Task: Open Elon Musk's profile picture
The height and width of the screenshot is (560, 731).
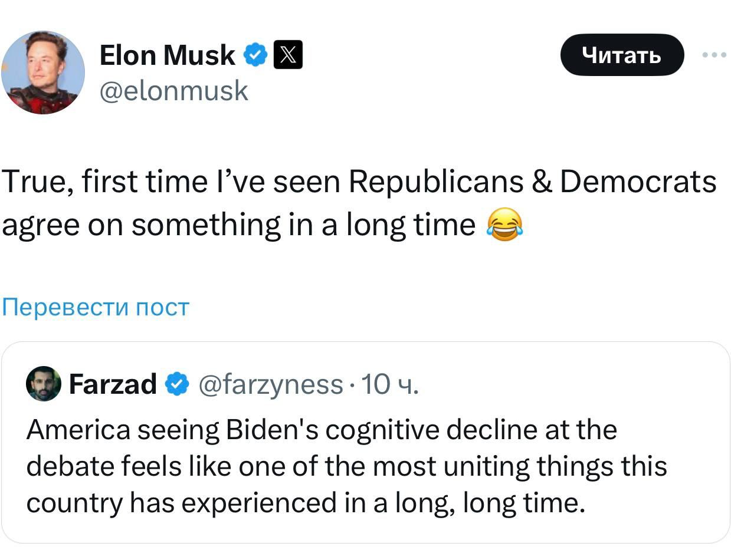Action: click(43, 73)
